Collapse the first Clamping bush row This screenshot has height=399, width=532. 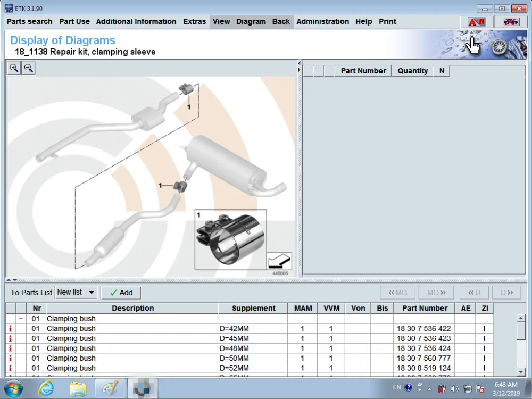coord(21,319)
